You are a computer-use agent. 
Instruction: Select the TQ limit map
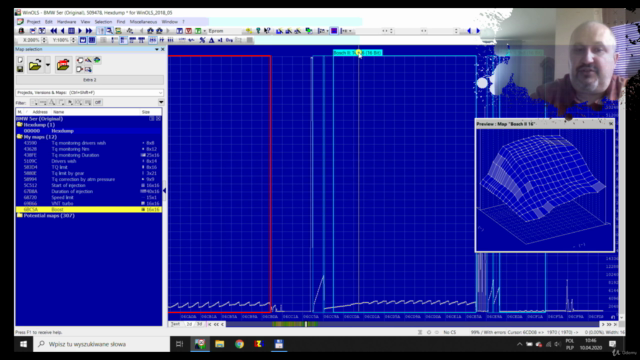coord(89,167)
